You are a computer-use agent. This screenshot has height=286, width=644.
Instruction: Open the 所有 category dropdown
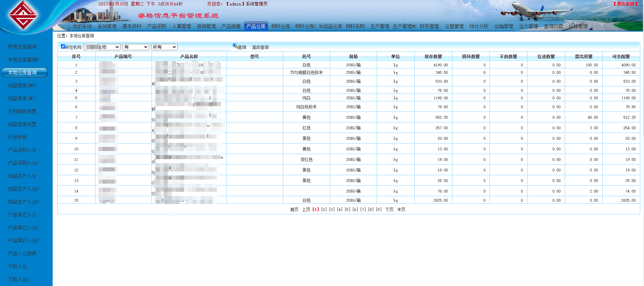point(164,47)
